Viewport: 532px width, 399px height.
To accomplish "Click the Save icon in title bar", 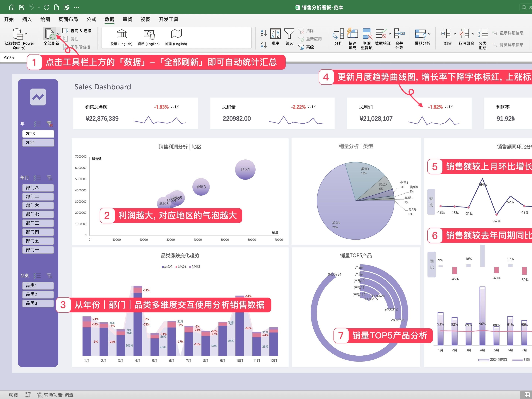I will click(22, 7).
